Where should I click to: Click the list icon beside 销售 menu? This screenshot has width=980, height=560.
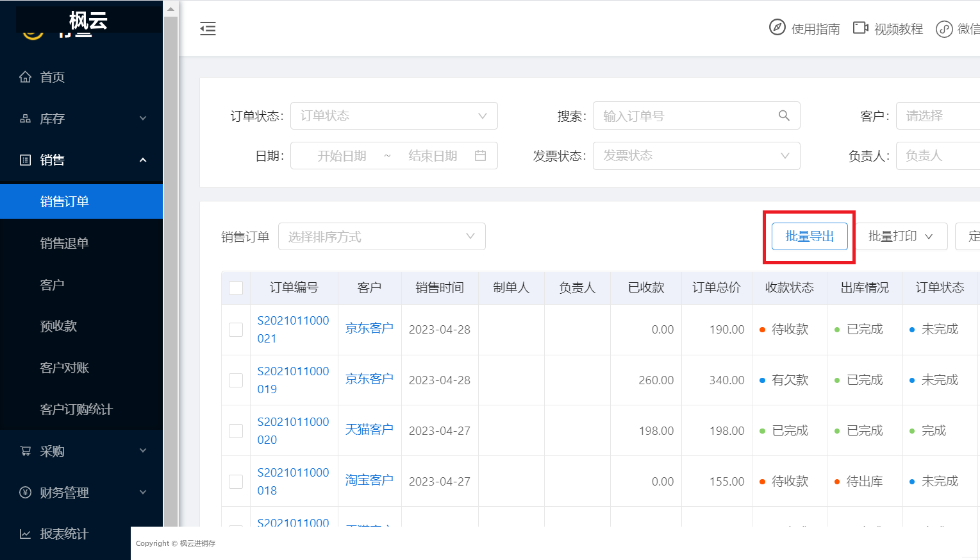pyautogui.click(x=25, y=160)
